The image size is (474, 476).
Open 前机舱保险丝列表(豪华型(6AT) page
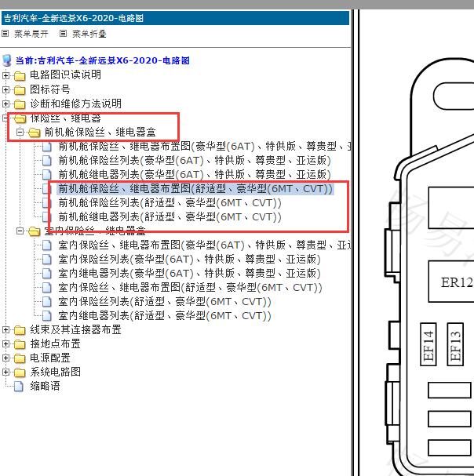195,160
